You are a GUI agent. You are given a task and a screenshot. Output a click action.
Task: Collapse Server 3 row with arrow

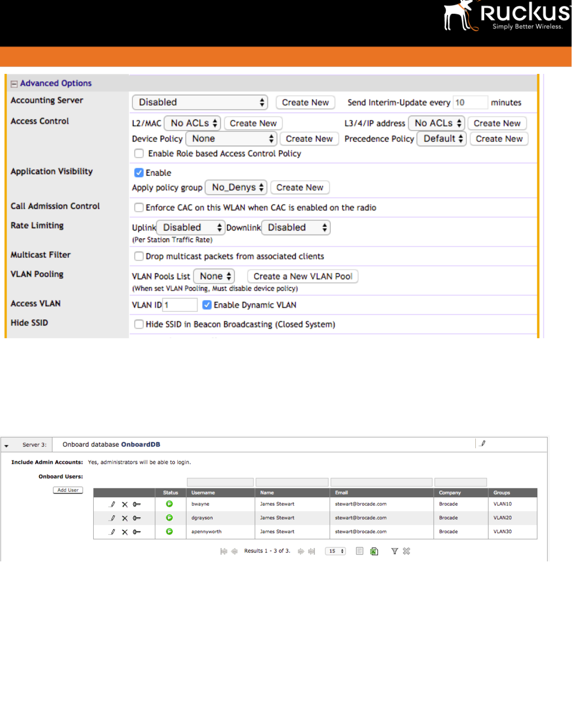[6, 445]
